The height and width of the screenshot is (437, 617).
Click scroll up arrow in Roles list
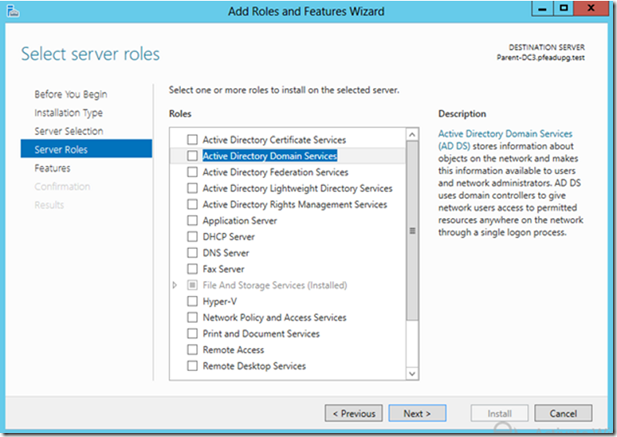point(412,135)
